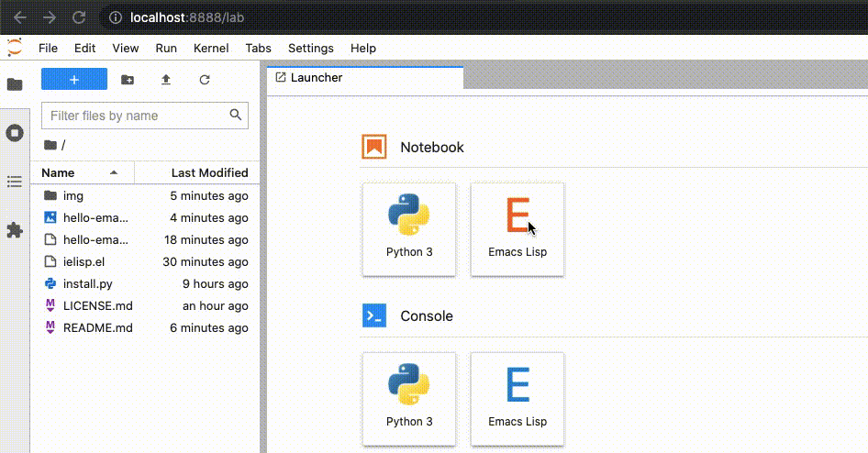
Task: Switch to the Launcher tab
Action: pyautogui.click(x=365, y=78)
